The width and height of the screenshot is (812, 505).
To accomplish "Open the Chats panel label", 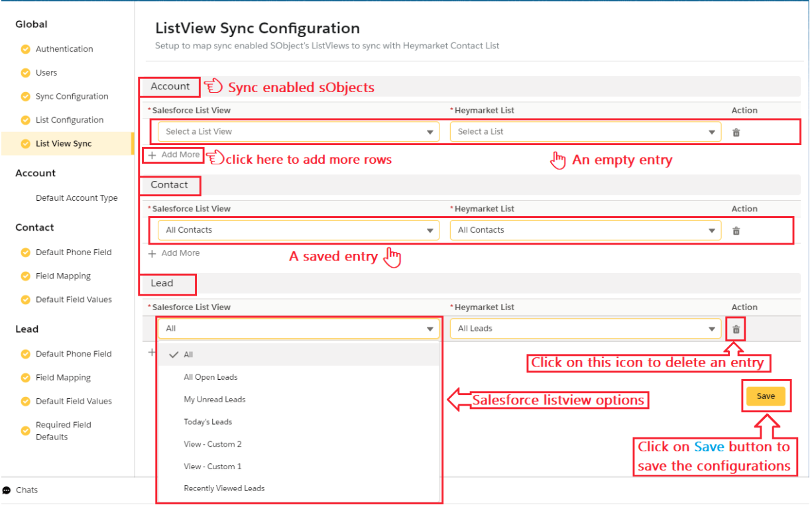I will coord(27,490).
